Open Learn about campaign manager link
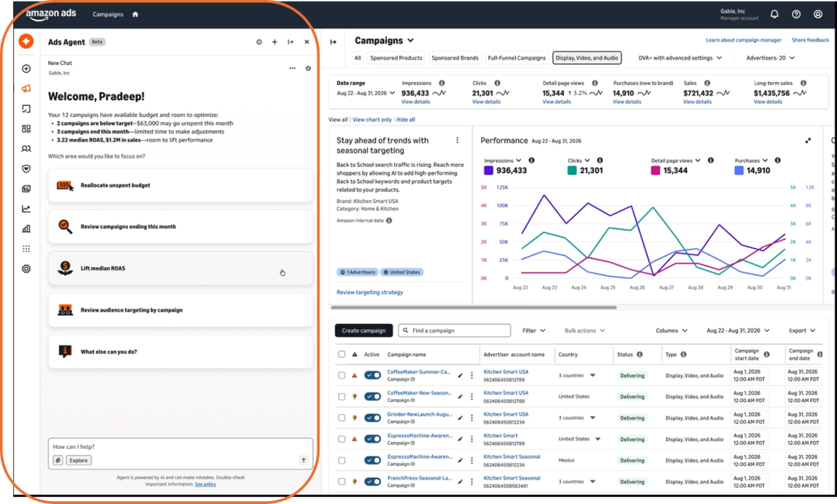 (x=743, y=40)
